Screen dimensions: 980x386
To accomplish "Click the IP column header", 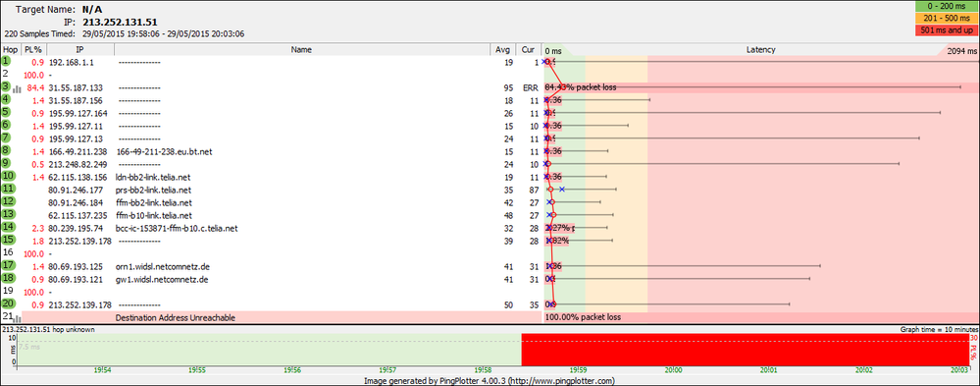I will [x=80, y=49].
